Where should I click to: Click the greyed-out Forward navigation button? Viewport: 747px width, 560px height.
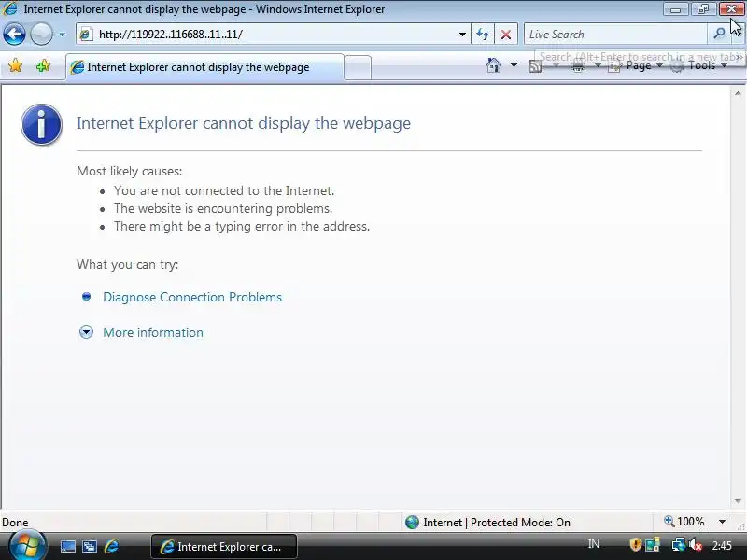tap(41, 35)
